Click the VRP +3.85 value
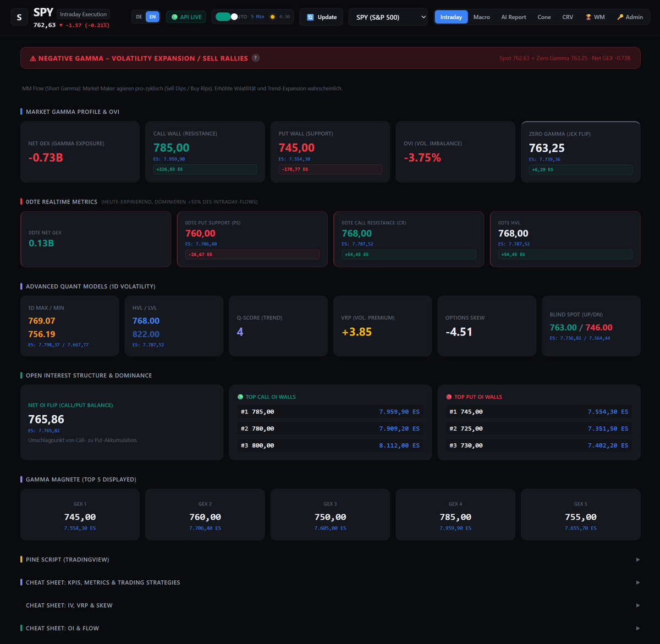 pos(356,332)
